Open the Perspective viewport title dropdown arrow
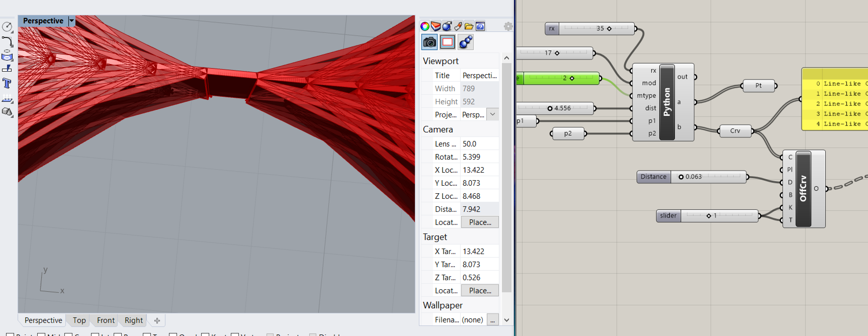Viewport: 868px width, 336px height. click(x=71, y=21)
